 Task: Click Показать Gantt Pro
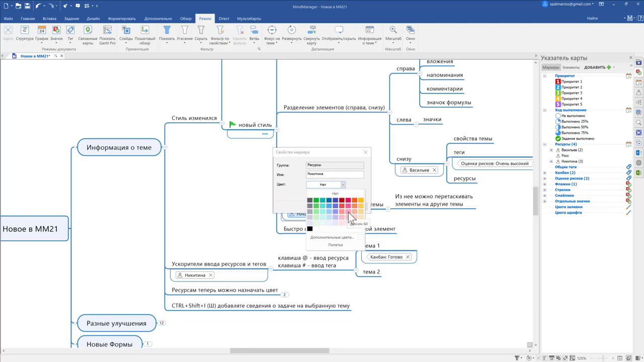pos(107,35)
